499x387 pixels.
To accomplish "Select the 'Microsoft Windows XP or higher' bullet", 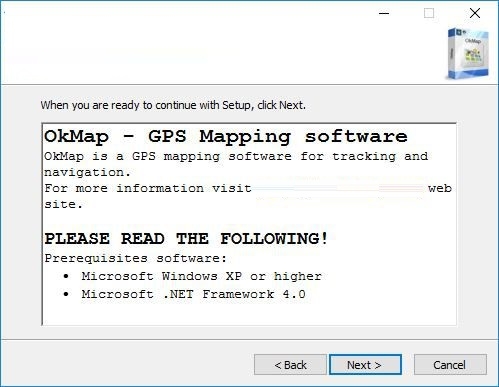I will click(x=201, y=276).
